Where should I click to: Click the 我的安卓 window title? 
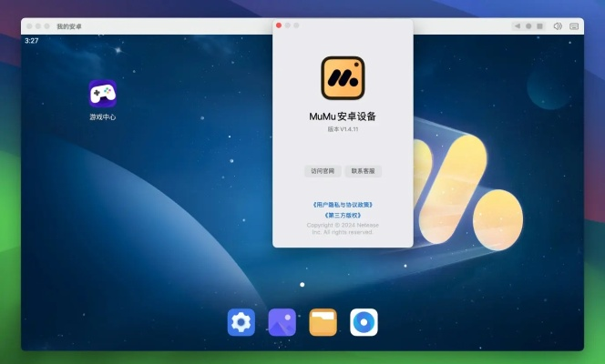pyautogui.click(x=69, y=27)
